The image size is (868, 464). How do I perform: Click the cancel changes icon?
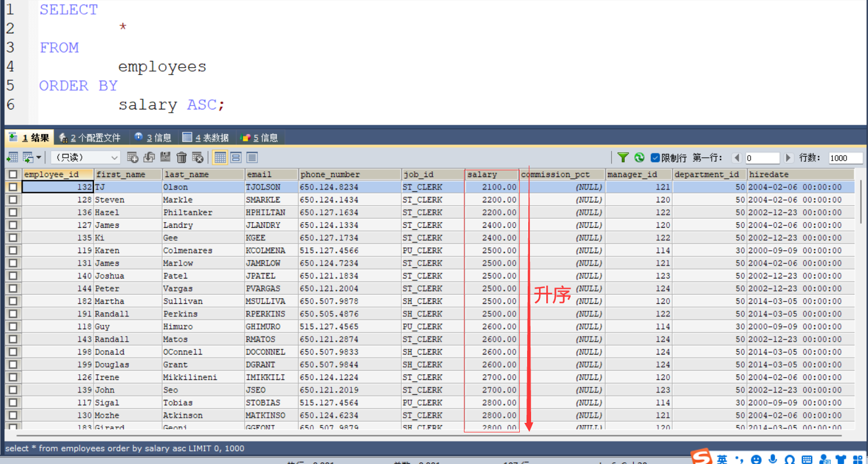click(198, 157)
